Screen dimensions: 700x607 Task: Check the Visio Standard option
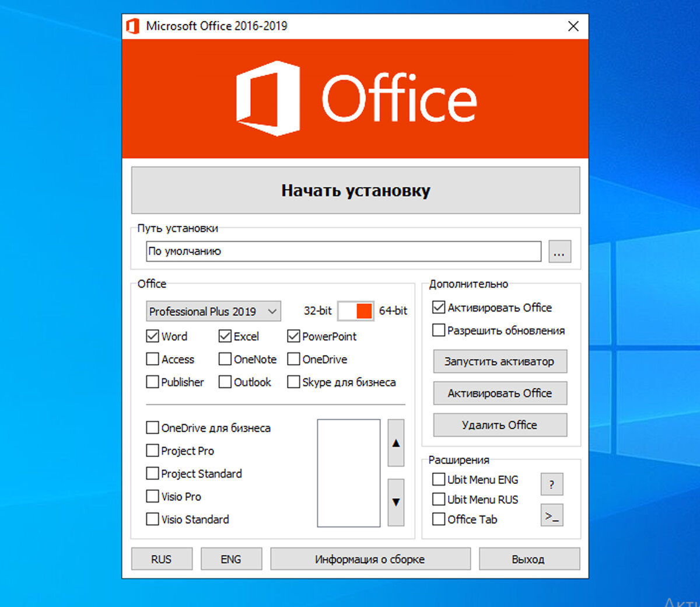pyautogui.click(x=153, y=519)
